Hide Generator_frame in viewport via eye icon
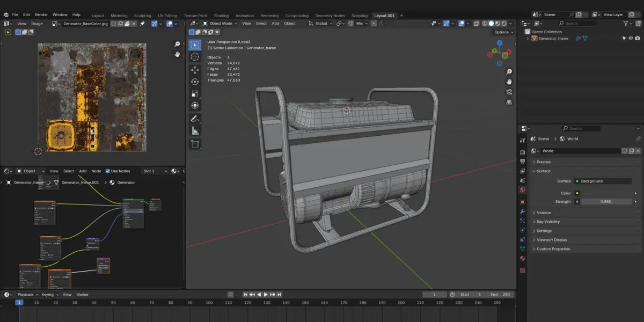Image resolution: width=644 pixels, height=322 pixels. click(631, 39)
